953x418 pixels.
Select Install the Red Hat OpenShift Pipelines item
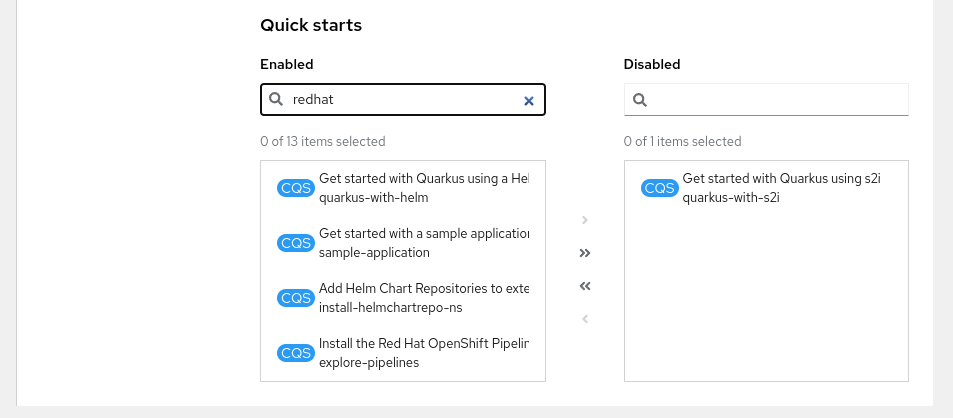coord(423,353)
